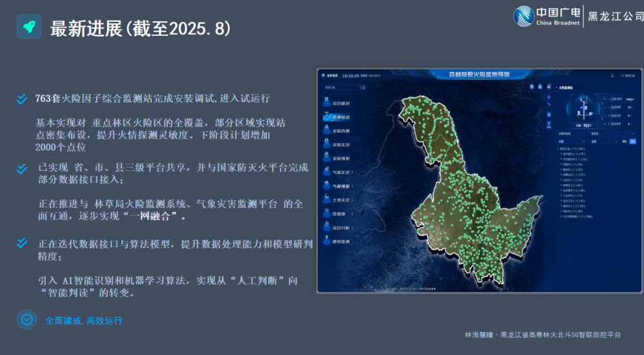This screenshot has width=644, height=355.
Task: Click the rocket icon beside the 最新进展 title
Action: click(29, 26)
